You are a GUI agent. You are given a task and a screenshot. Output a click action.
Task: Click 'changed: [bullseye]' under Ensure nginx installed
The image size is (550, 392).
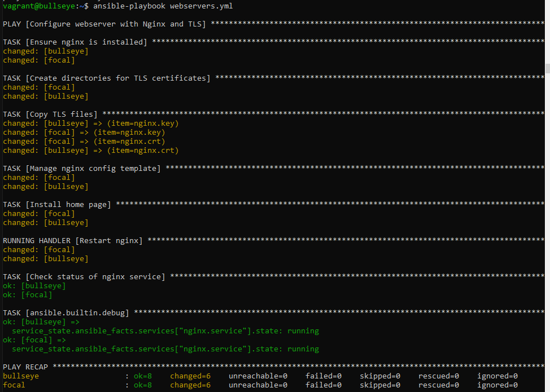pos(46,51)
